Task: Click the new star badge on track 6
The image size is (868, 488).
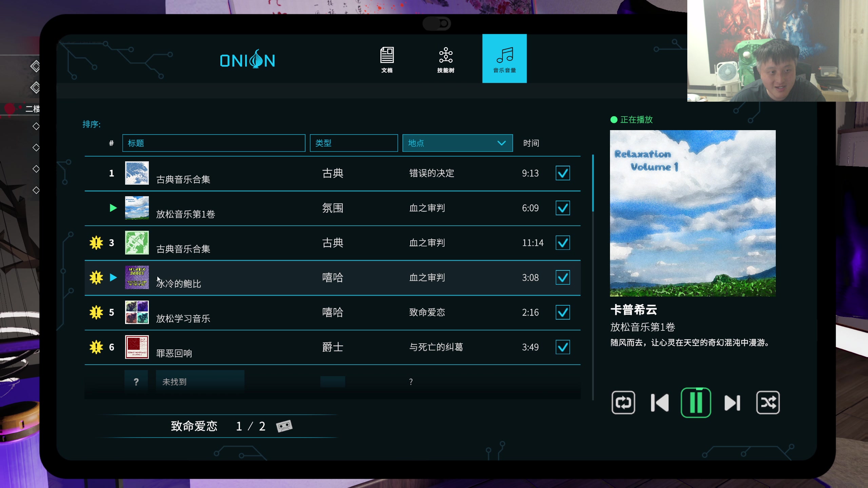Action: click(x=96, y=347)
